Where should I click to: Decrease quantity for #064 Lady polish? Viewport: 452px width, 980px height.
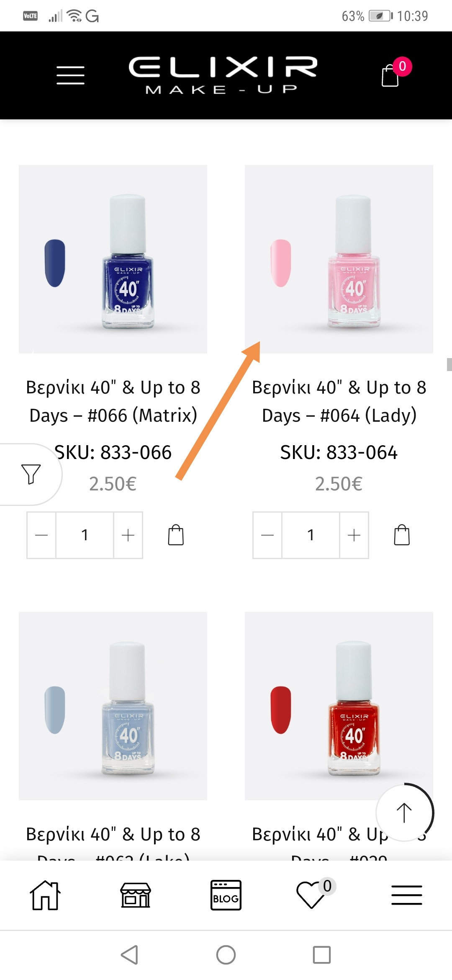coord(267,535)
